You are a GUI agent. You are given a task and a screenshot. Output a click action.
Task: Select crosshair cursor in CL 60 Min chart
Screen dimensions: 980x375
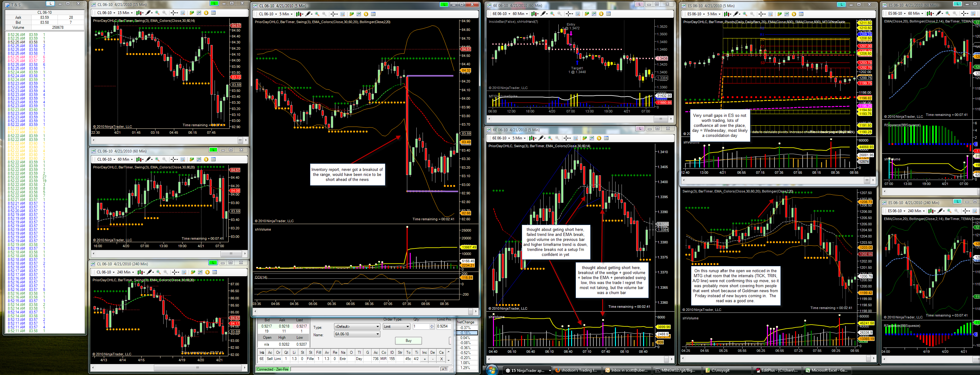click(174, 160)
